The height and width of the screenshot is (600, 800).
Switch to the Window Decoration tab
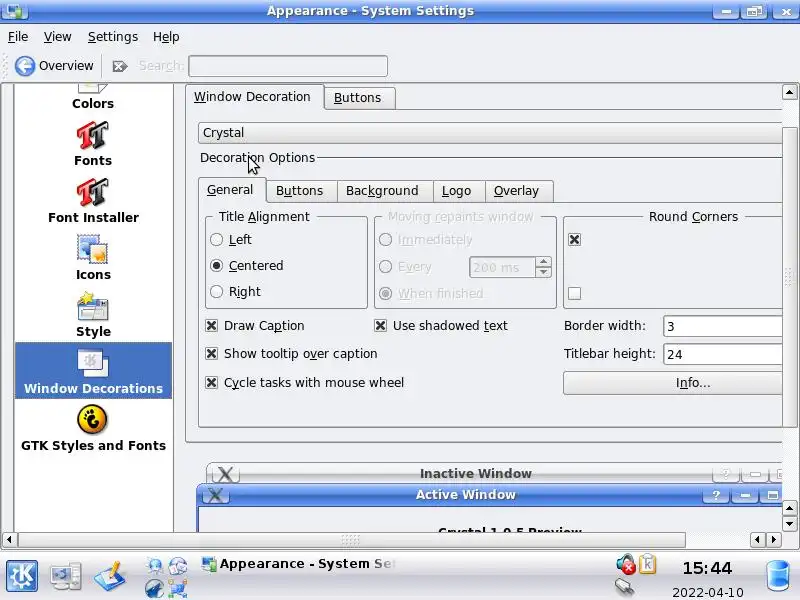pyautogui.click(x=254, y=97)
